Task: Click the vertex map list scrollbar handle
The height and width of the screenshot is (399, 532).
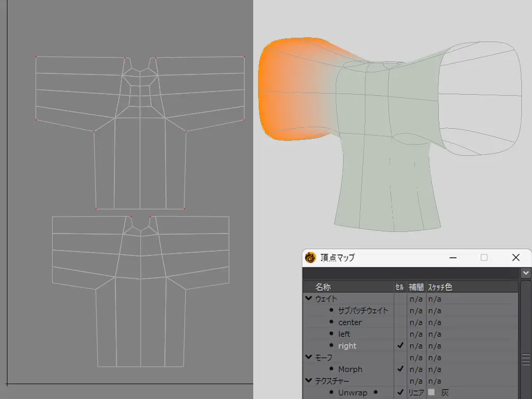Action: click(x=525, y=359)
